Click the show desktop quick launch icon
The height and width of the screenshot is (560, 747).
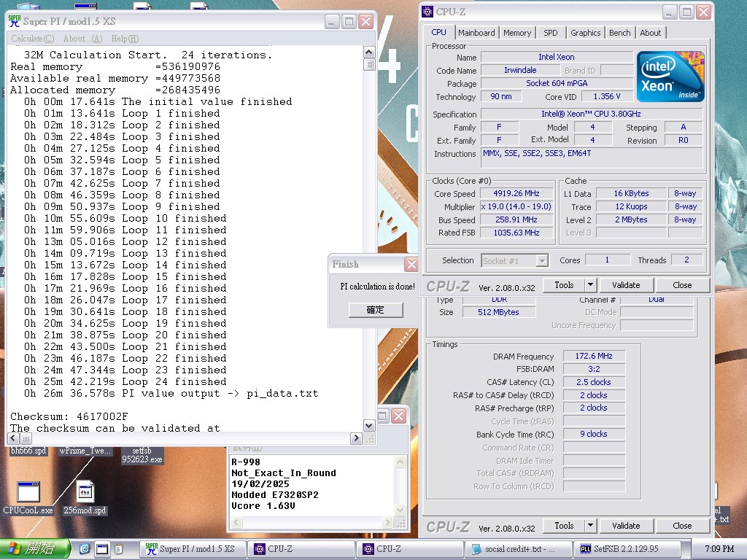pyautogui.click(x=102, y=549)
